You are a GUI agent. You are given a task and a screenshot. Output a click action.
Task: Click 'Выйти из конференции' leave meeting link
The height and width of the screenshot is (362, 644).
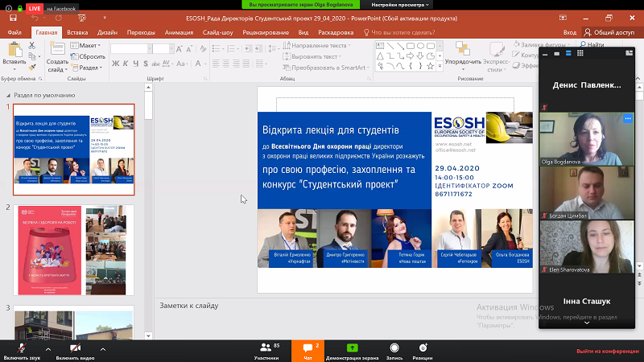(608, 352)
